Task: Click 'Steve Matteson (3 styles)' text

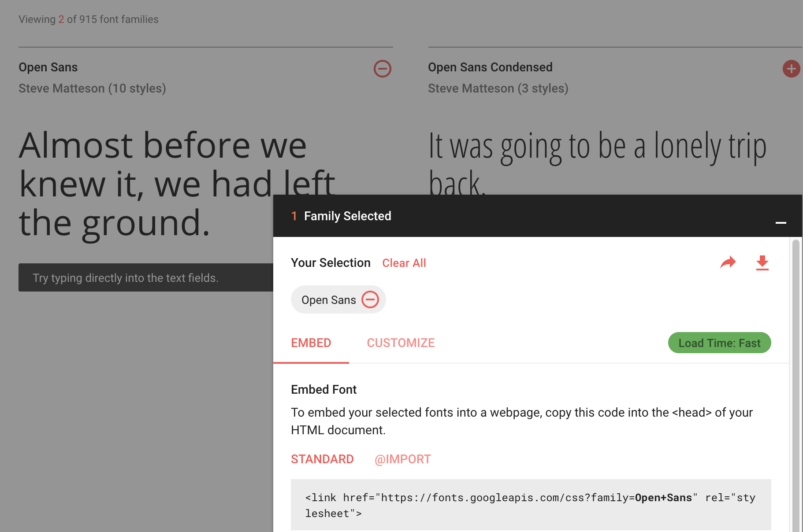Action: pos(498,89)
